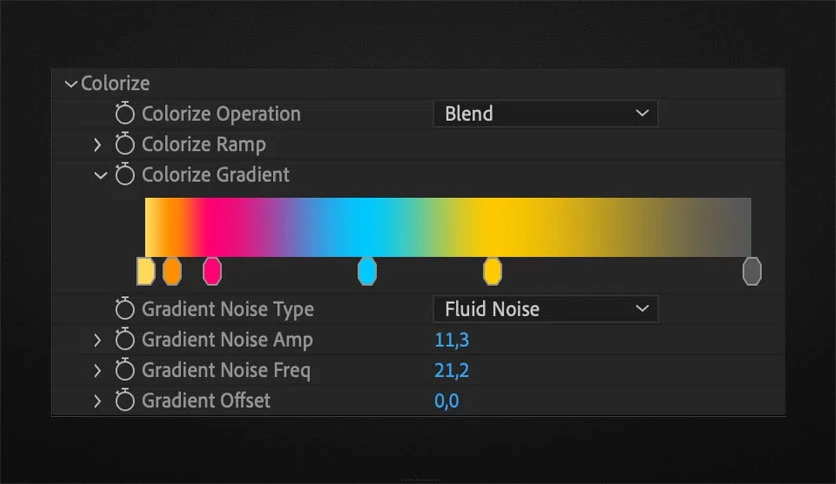Select the golden yellow gradient stop
Image resolution: width=836 pixels, height=484 pixels.
tap(493, 271)
